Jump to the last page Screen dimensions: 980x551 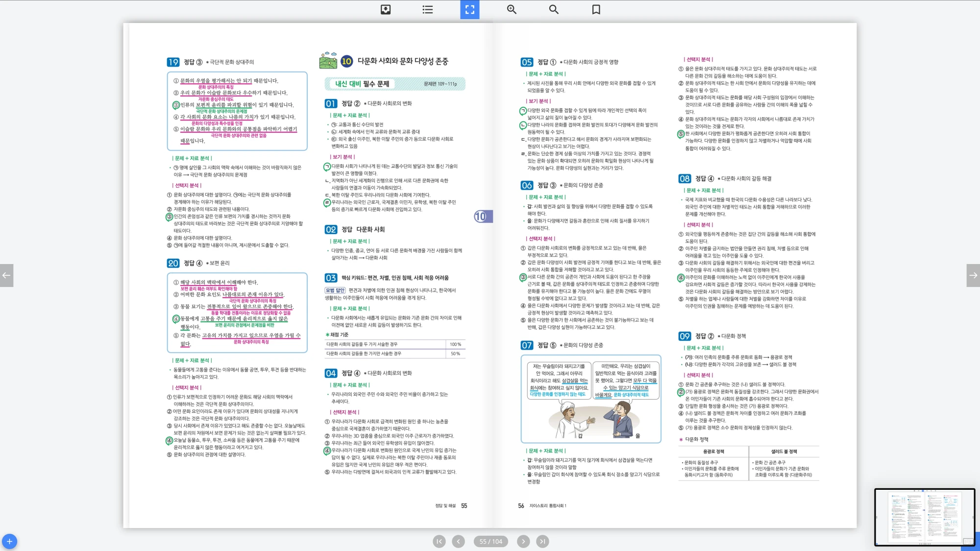pos(542,541)
